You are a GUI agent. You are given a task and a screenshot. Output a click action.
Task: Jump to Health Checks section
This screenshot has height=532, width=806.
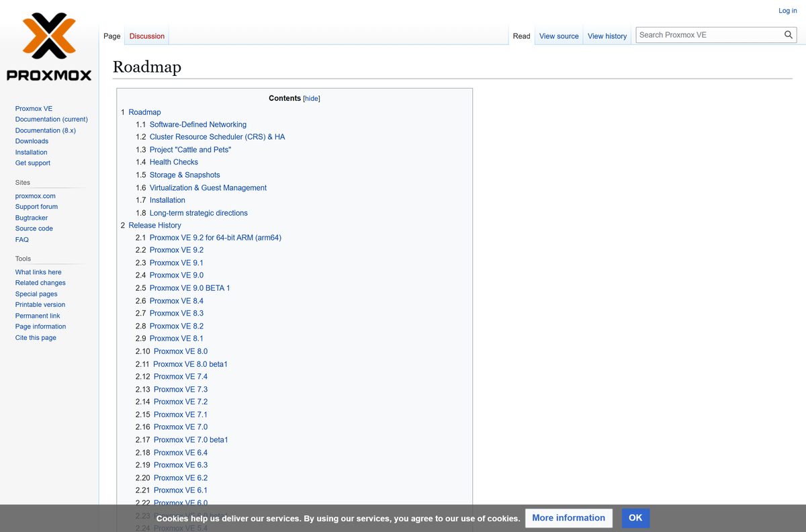[174, 162]
